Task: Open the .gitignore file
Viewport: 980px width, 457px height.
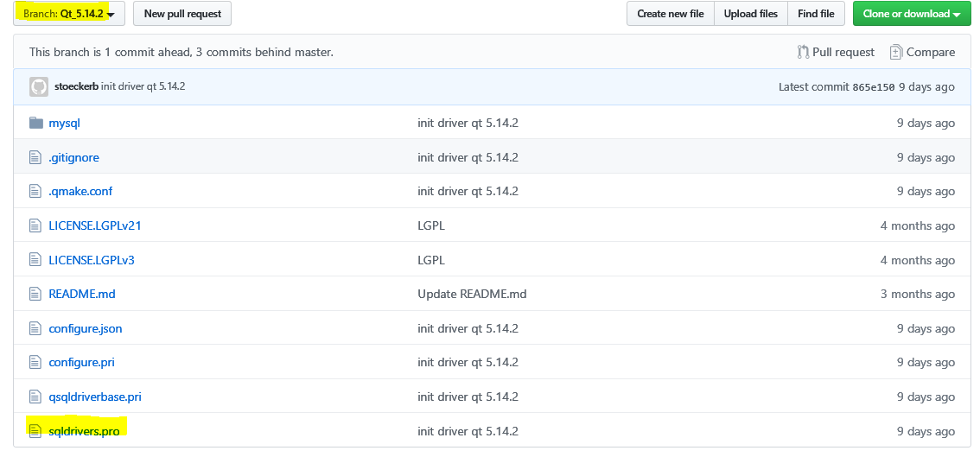Action: pos(73,157)
